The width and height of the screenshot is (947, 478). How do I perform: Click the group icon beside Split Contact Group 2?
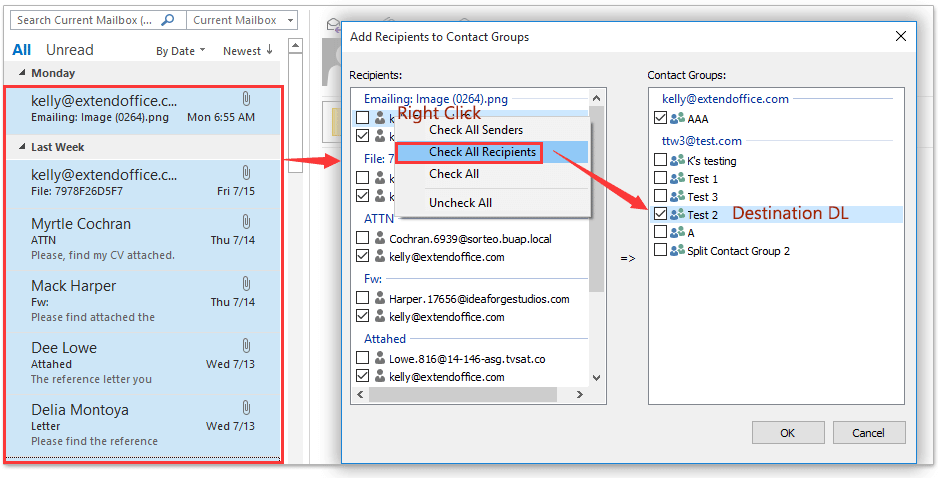tap(677, 251)
